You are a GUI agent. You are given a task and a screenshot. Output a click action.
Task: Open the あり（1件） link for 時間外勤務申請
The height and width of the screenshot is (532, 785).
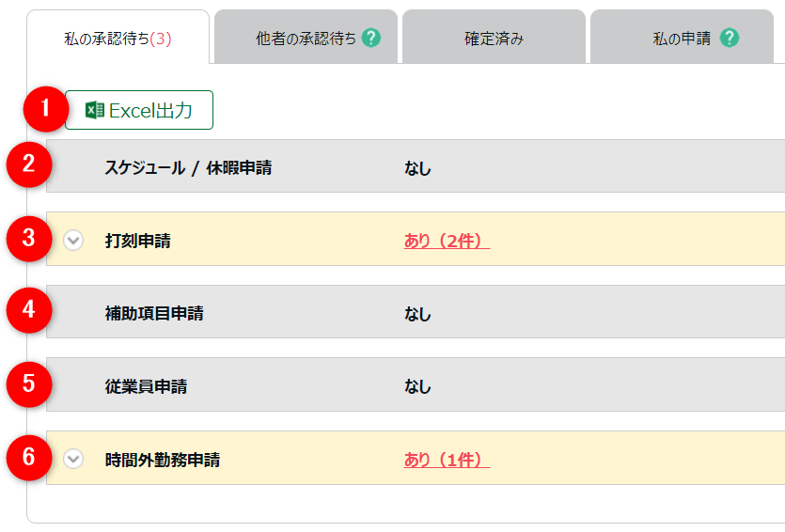[447, 460]
